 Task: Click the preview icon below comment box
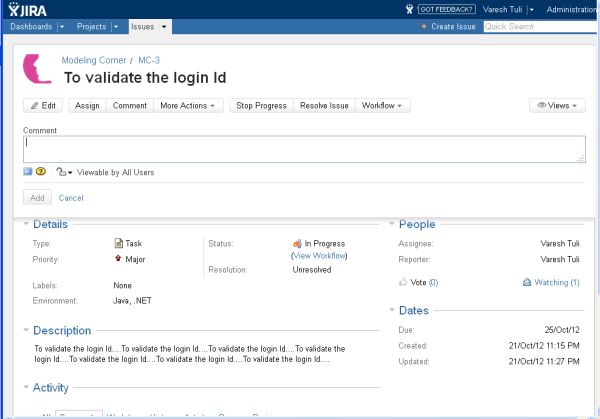[x=28, y=172]
